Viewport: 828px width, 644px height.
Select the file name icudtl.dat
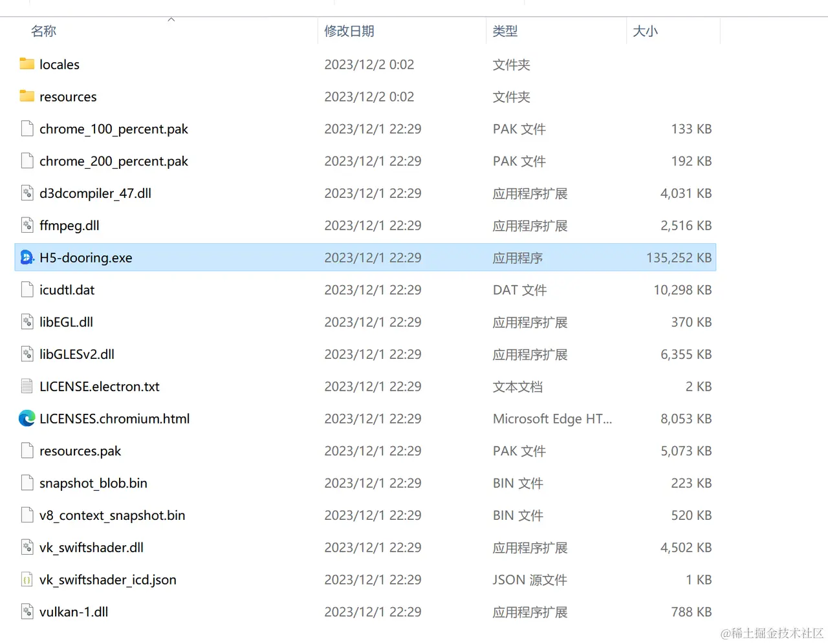point(67,290)
